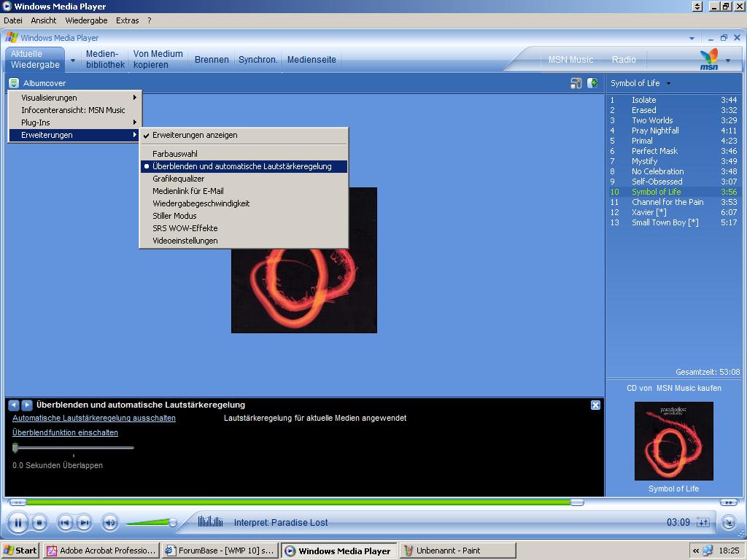Click the green seek progress bar

point(298,502)
